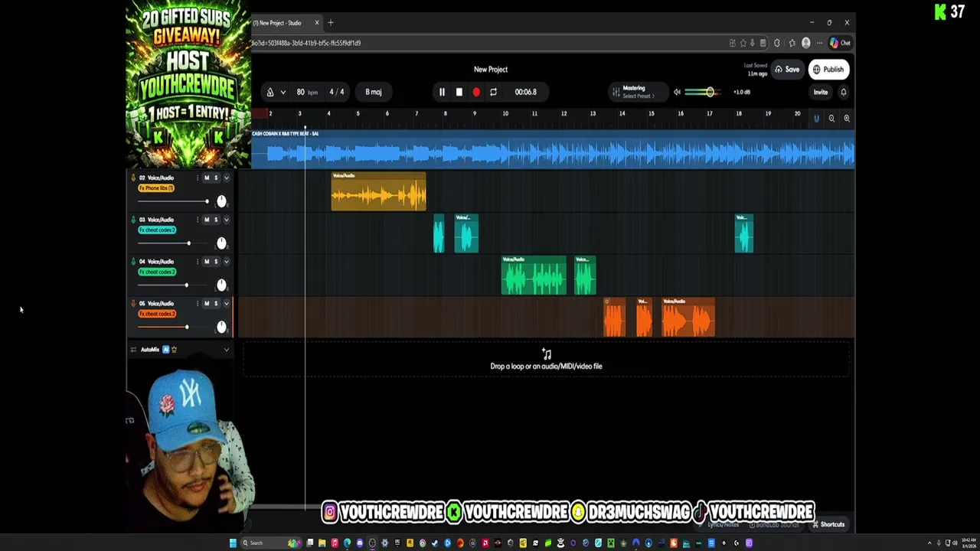The width and height of the screenshot is (980, 551).
Task: Click the track 05 red microphone icon
Action: [133, 304]
